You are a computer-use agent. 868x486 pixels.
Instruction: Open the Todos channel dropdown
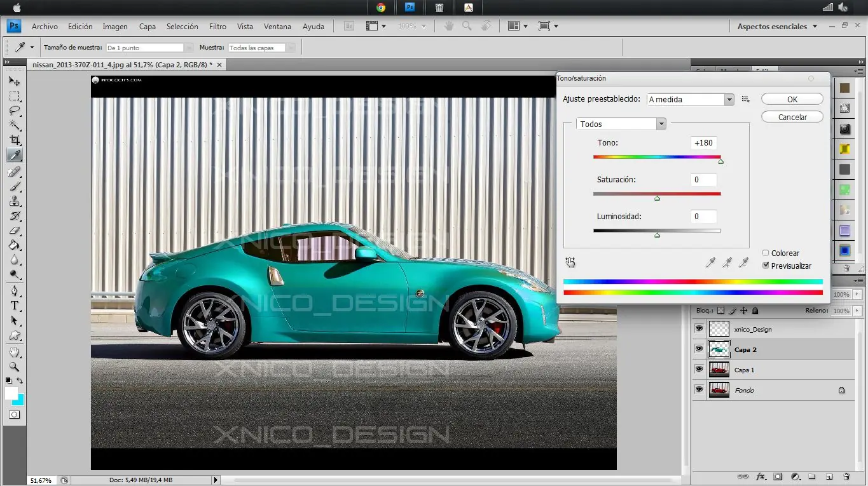click(x=621, y=124)
